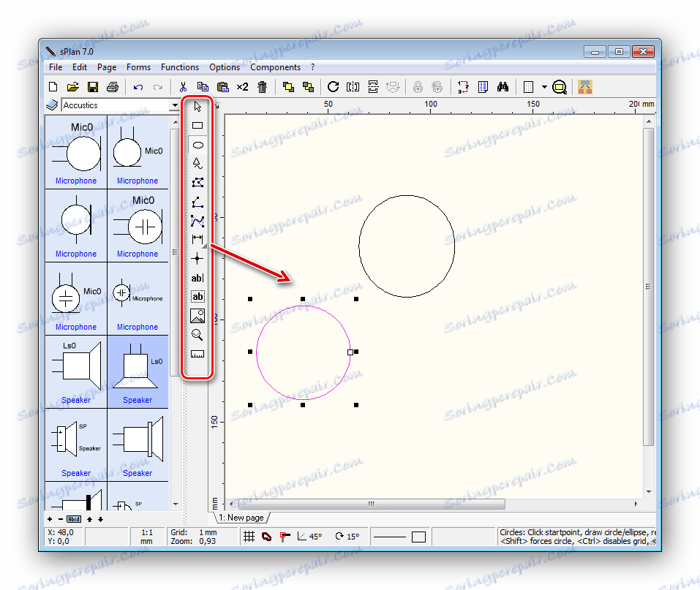Open the component list icon
This screenshot has height=590, width=700.
click(483, 87)
